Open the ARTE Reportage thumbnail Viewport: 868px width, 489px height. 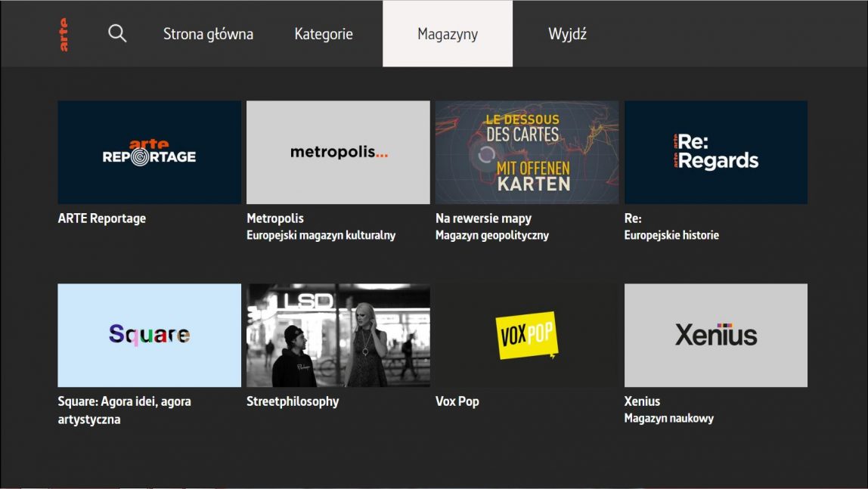pyautogui.click(x=150, y=152)
